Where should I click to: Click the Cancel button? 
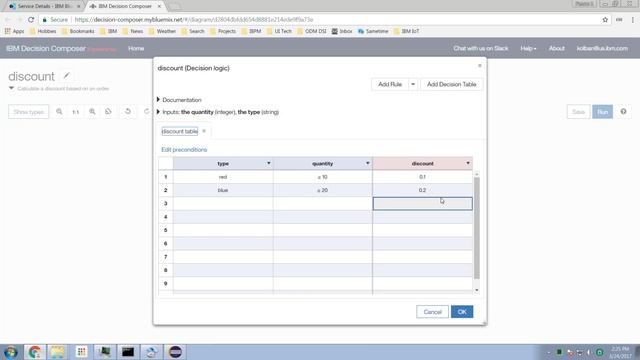point(432,312)
